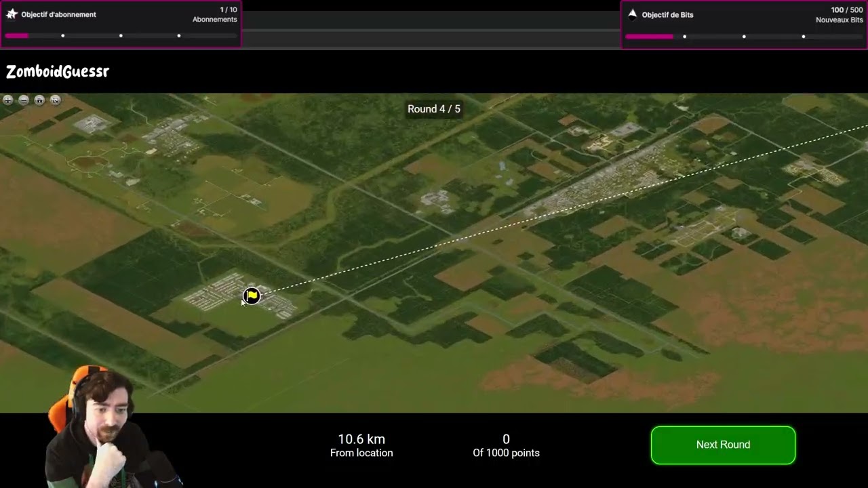
Task: Click the Objectif de Bits progress bar
Action: pos(744,37)
